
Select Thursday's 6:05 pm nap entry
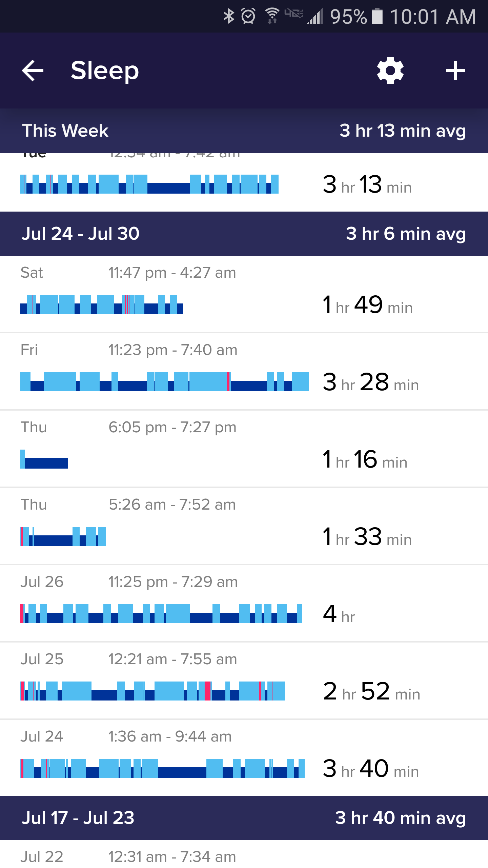click(244, 449)
